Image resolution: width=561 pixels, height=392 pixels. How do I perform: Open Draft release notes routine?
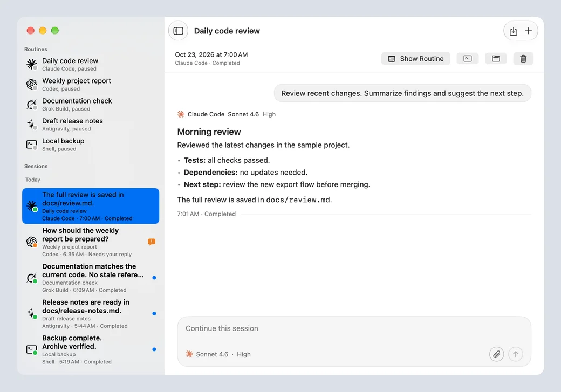click(x=91, y=125)
